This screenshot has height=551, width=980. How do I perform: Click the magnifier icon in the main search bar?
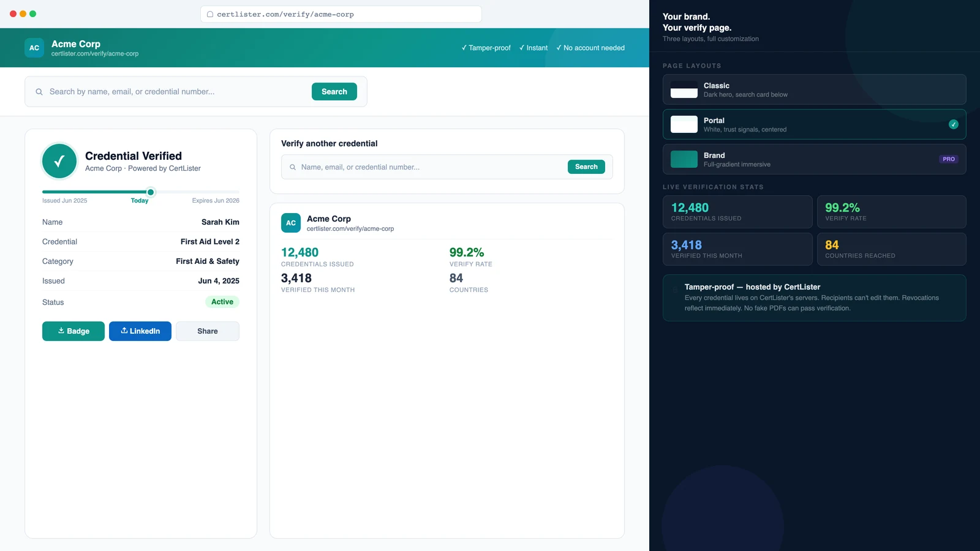(x=39, y=92)
